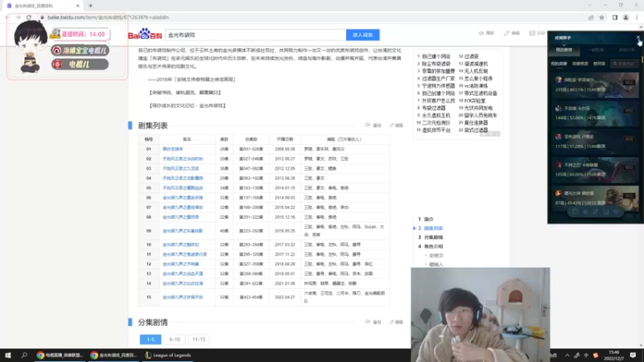
Task: Jump to 剧集列表 in side contents
Action: 433,228
